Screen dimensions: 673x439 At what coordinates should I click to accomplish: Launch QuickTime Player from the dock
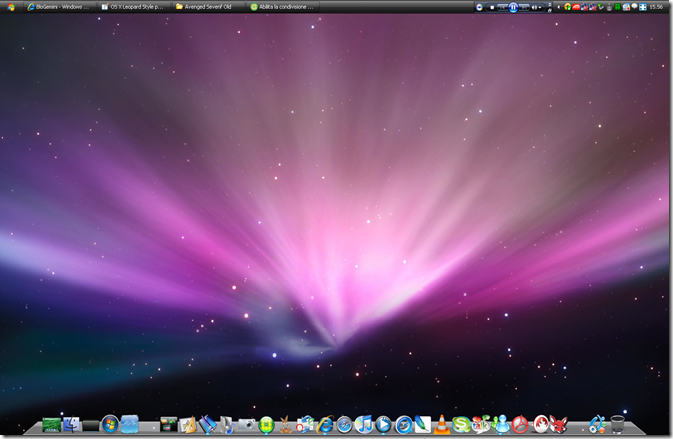coord(383,425)
